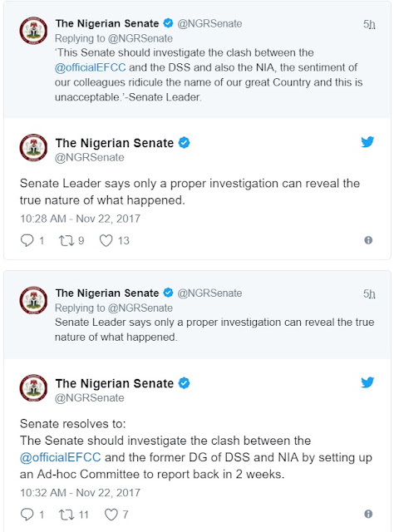Open info icon on the 10:32 AM tweet
This screenshot has width=394, height=532.
pyautogui.click(x=368, y=514)
